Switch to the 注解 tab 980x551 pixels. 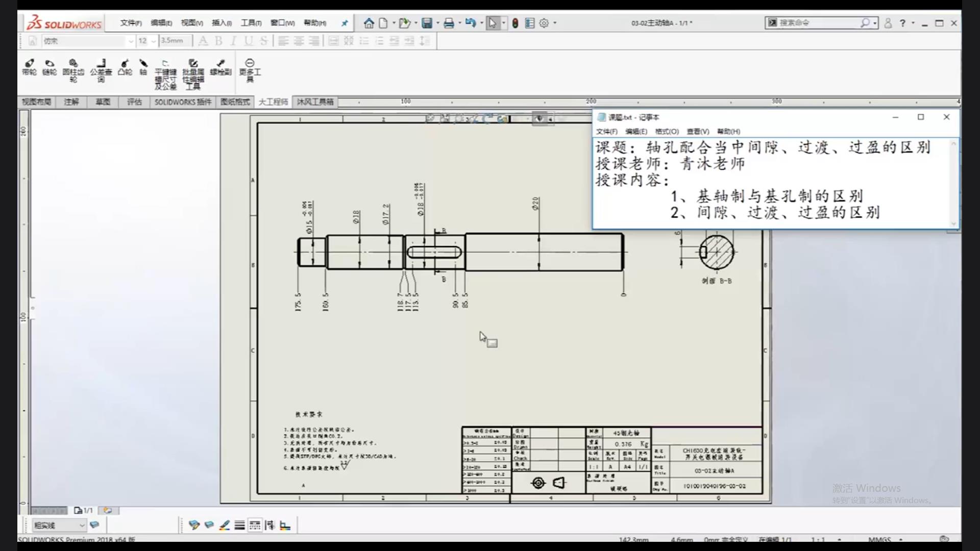(x=71, y=102)
